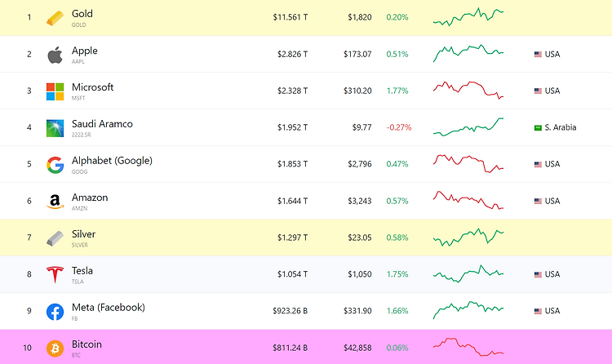Screen dimensions: 612x364
Task: Click the TSLA ticker symbol
Action: 78,282
